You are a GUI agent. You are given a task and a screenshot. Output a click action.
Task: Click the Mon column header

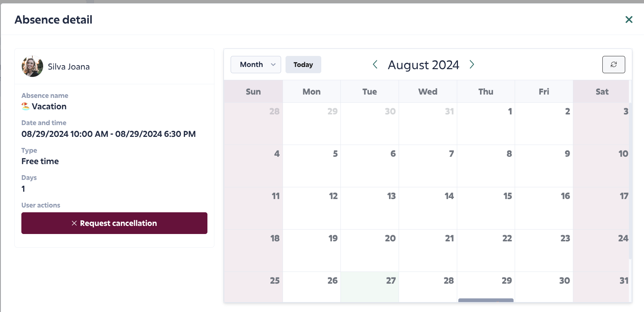(311, 92)
